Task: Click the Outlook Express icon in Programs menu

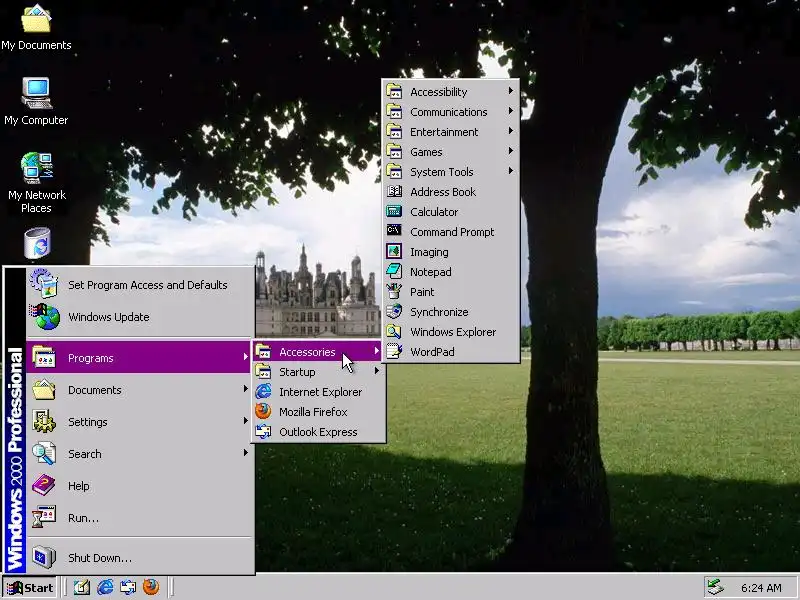Action: (263, 432)
